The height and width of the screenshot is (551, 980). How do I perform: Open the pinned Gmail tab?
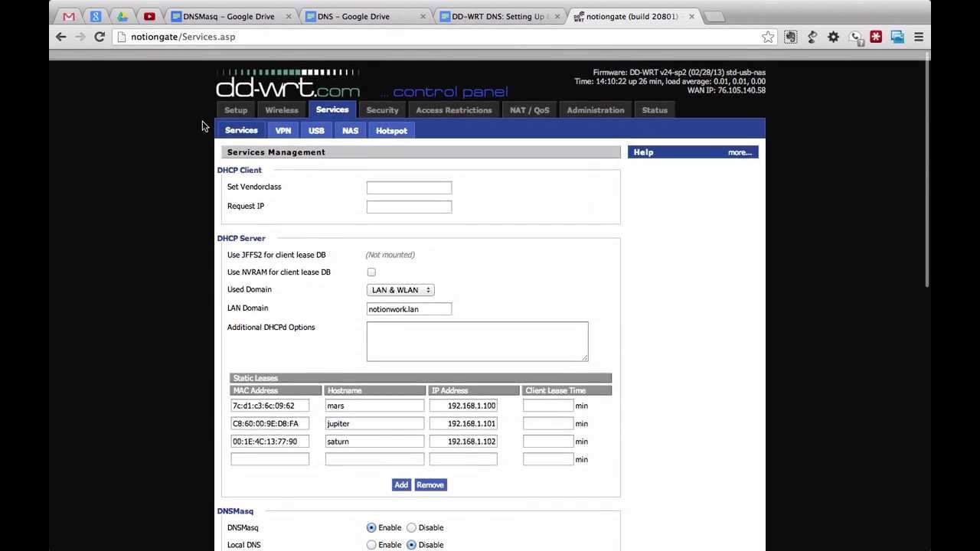coord(69,16)
